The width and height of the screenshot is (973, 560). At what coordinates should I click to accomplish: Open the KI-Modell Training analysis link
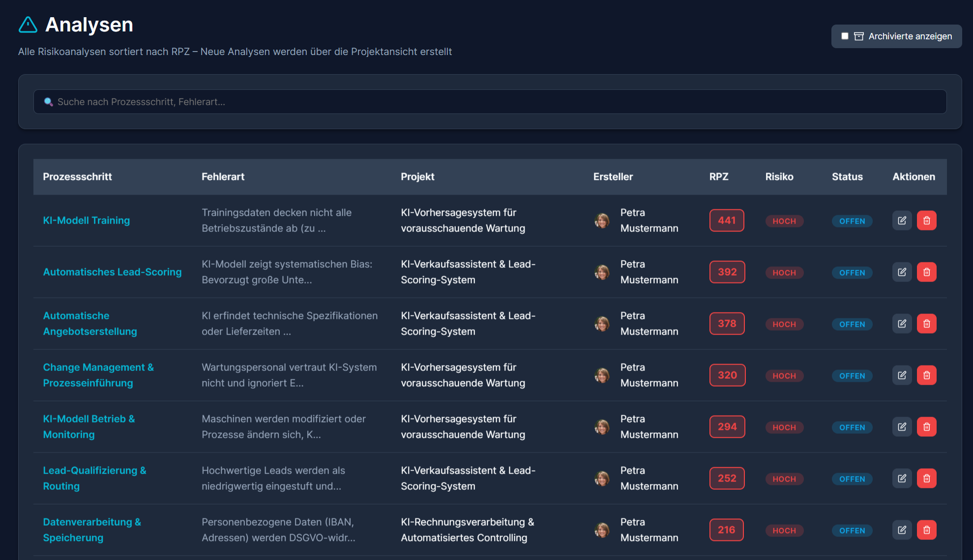point(87,220)
